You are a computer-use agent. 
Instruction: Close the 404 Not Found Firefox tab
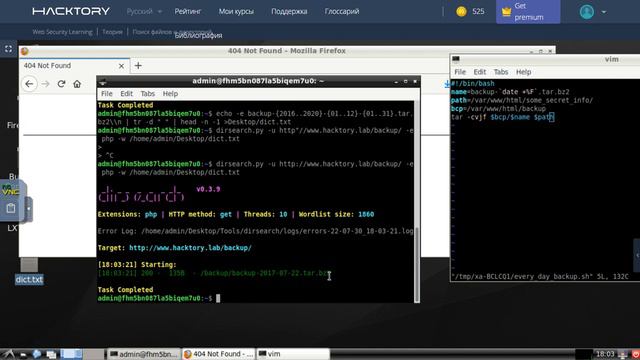tap(121, 66)
